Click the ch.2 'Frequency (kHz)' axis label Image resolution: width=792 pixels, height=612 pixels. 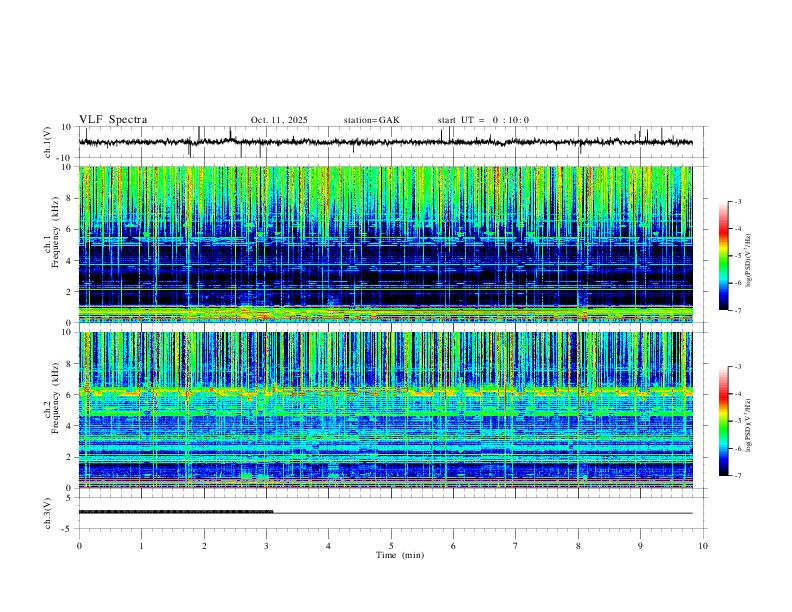coord(55,398)
